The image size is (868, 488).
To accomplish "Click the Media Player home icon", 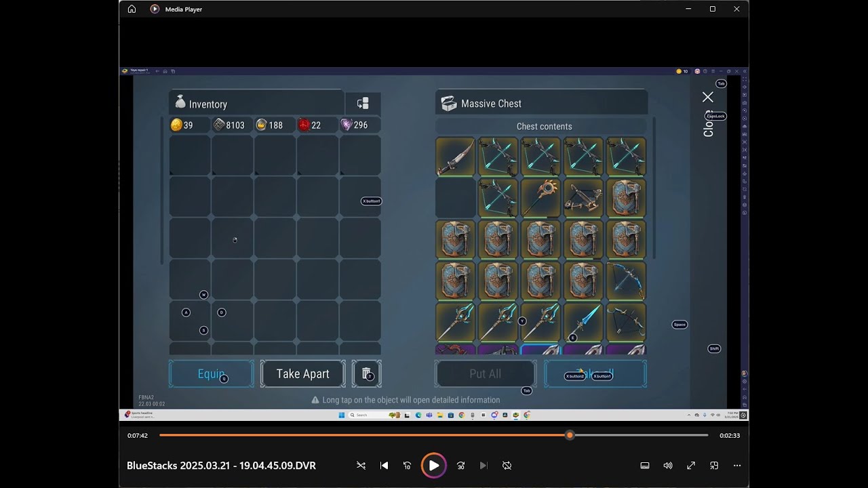I will [x=132, y=9].
